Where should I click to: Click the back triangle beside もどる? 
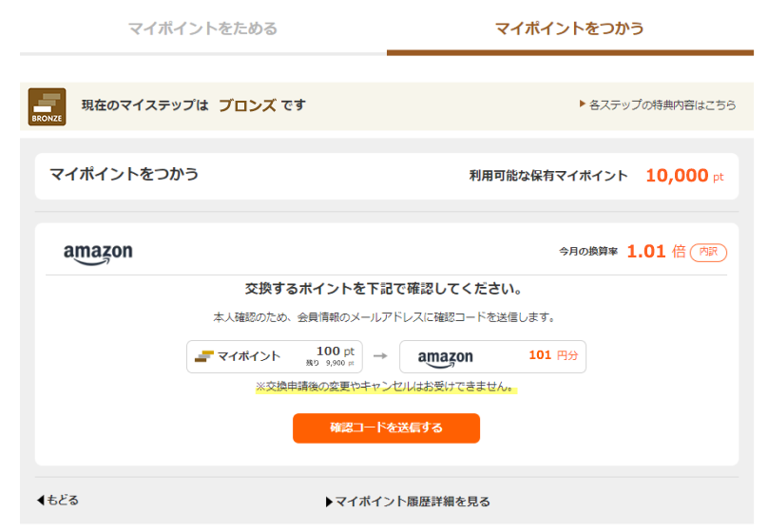click(40, 501)
